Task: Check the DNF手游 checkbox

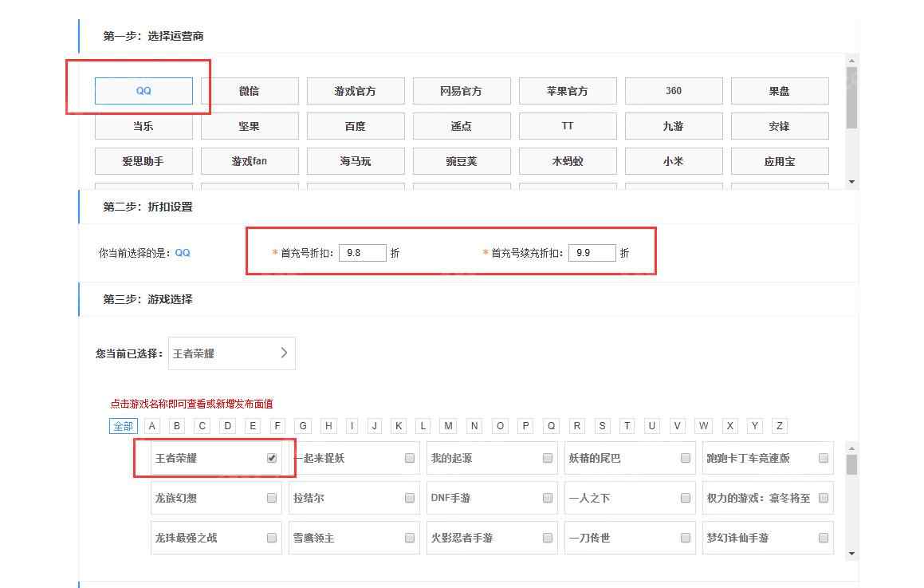Action: [548, 499]
